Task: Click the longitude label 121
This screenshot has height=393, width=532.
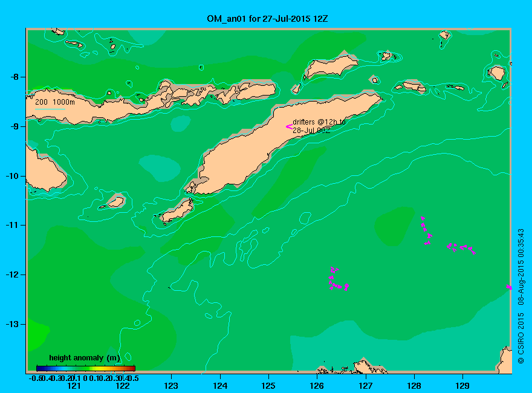Action: (74, 386)
